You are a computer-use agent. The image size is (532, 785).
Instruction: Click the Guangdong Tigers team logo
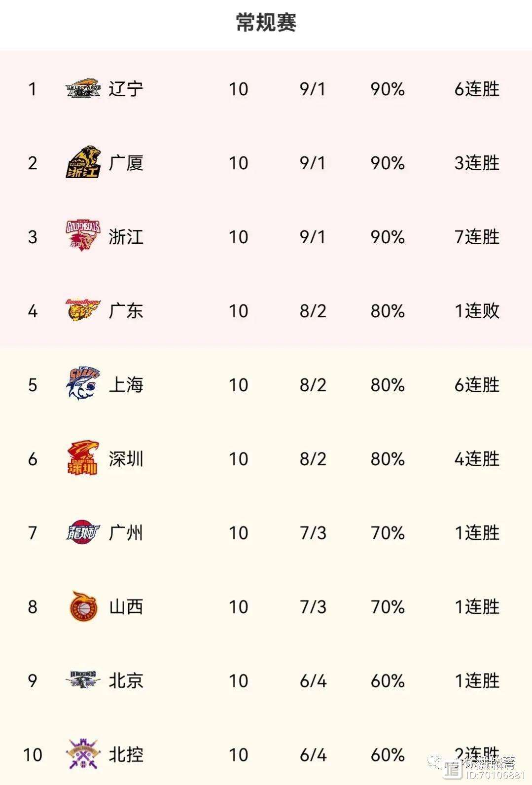coord(83,310)
